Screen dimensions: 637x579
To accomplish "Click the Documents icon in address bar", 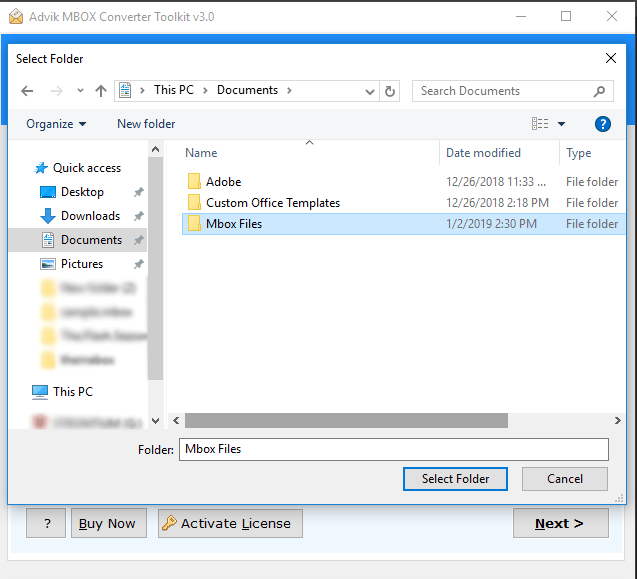I will click(x=125, y=90).
